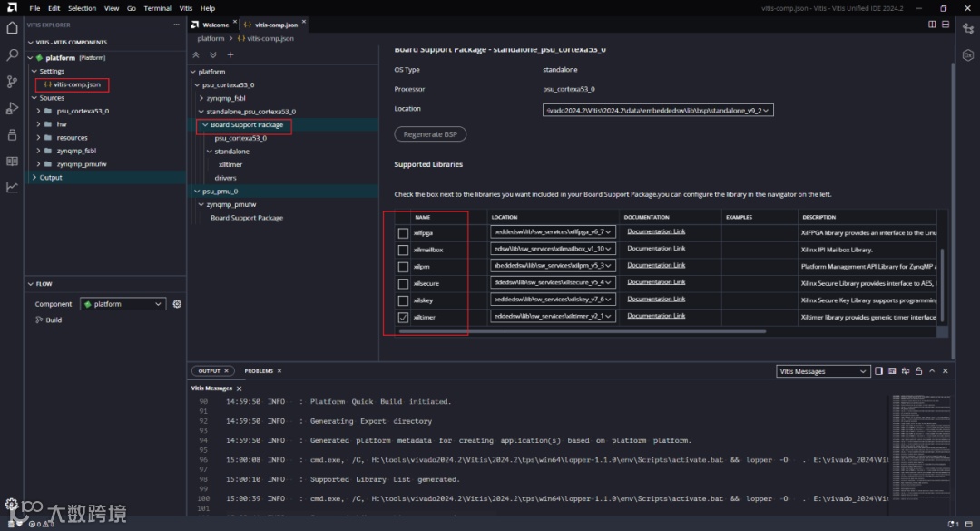Open xilfpga Documentation Link
980x531 pixels.
(x=656, y=231)
